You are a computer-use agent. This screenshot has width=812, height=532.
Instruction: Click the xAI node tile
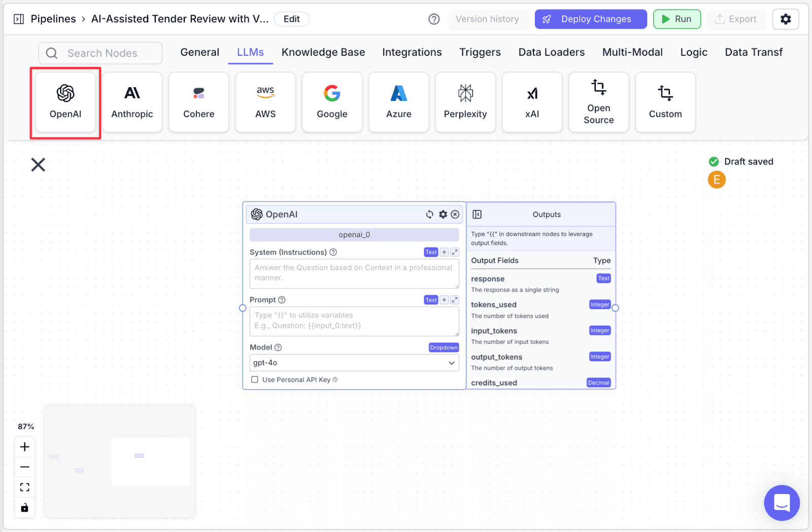click(x=532, y=102)
